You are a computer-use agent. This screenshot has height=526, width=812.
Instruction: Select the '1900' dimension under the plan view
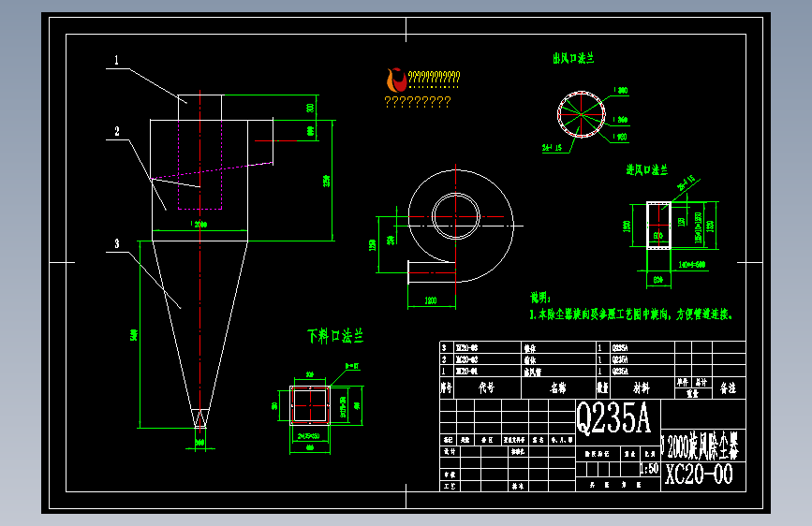(x=430, y=300)
